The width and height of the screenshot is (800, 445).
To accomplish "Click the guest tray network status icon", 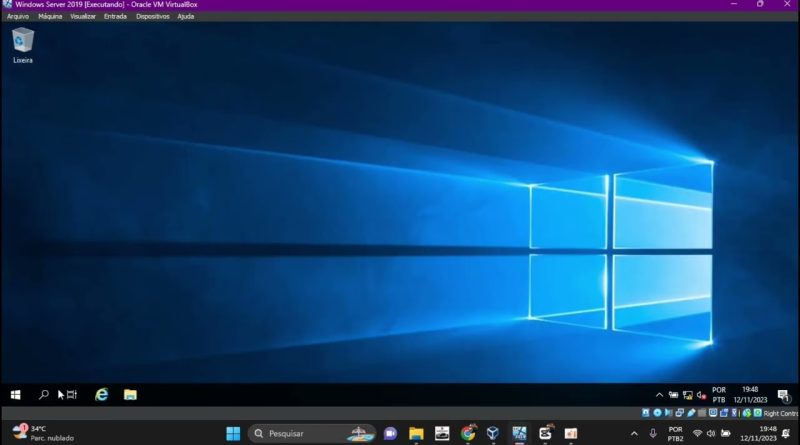I will point(688,395).
